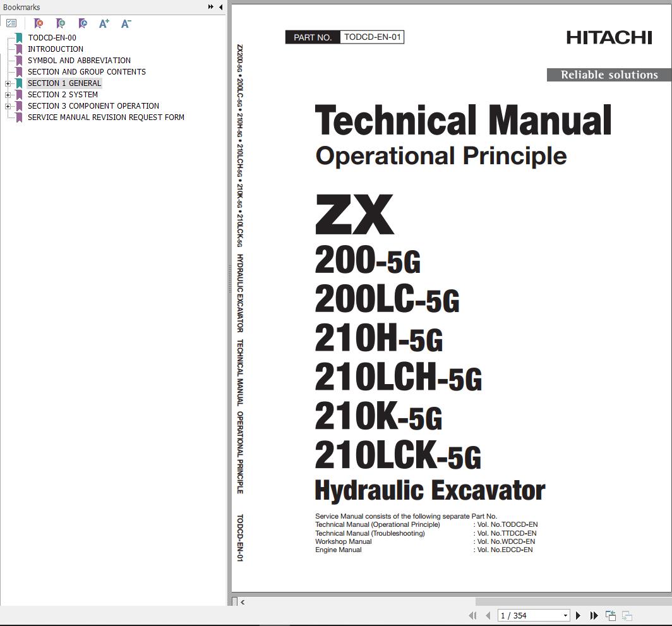
Task: Click the "Operational Principle" subtitle
Action: point(441,156)
